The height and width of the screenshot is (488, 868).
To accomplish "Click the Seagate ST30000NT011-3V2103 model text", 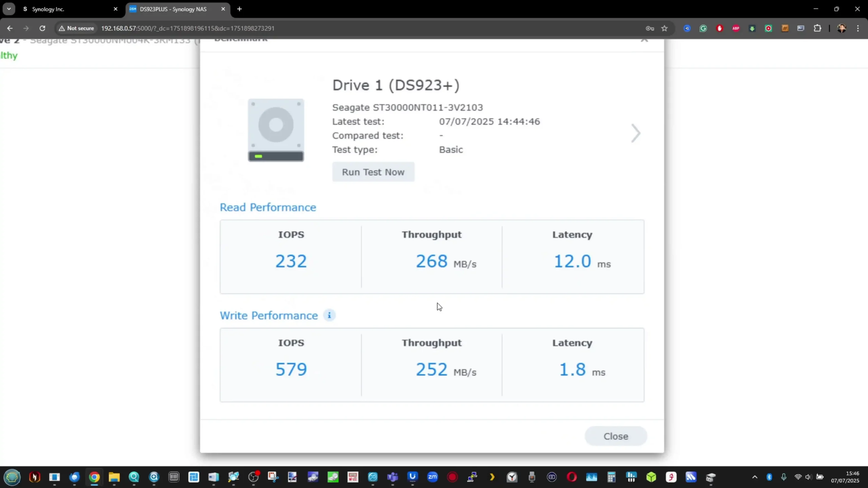I will 408,107.
